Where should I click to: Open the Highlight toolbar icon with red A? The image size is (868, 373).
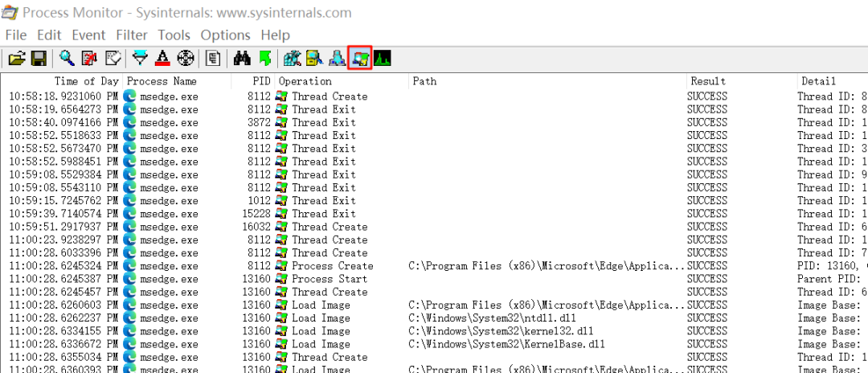(162, 58)
